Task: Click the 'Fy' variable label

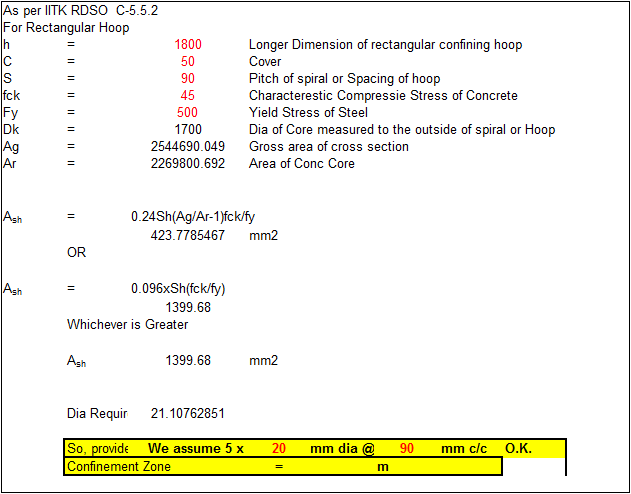Action: [x=10, y=113]
